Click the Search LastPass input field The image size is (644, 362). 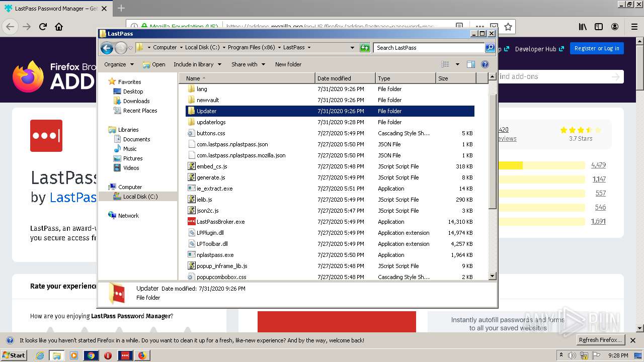coord(429,48)
